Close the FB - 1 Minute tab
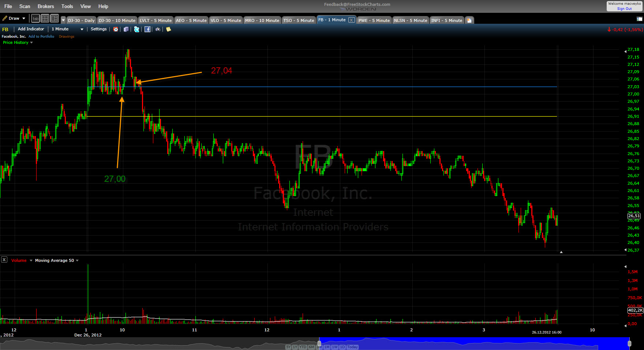The height and width of the screenshot is (350, 644). (351, 20)
